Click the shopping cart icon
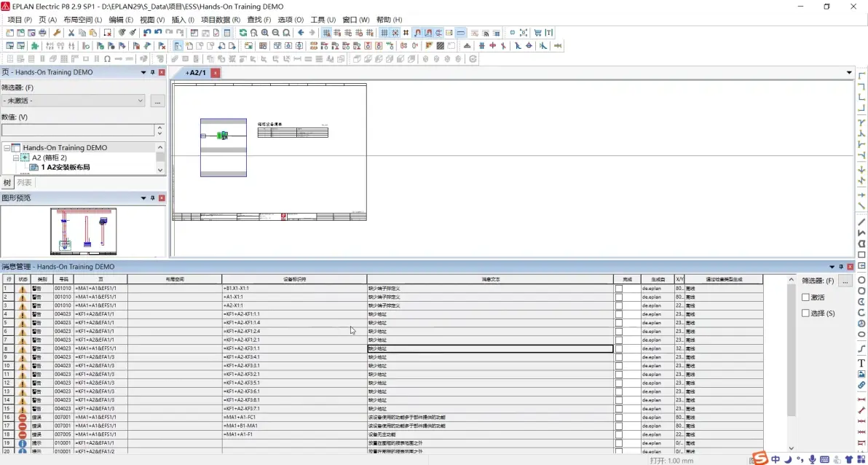This screenshot has height=465, width=868. pos(537,33)
